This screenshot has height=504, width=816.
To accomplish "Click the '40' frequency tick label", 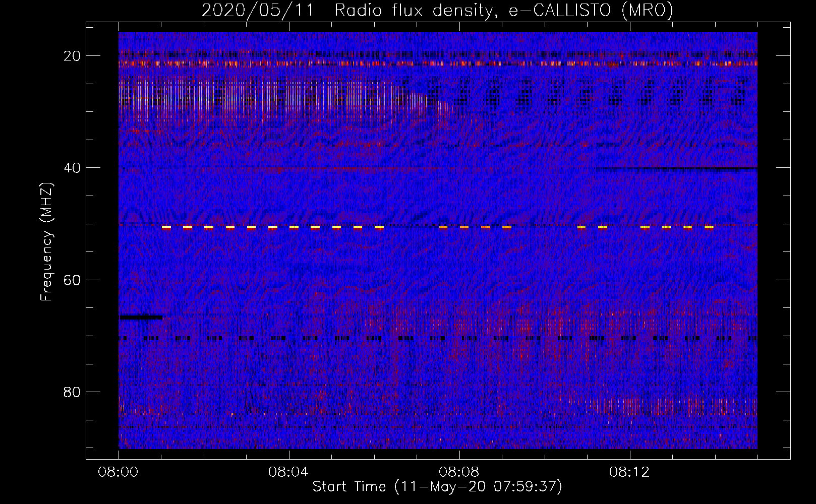I will (73, 168).
